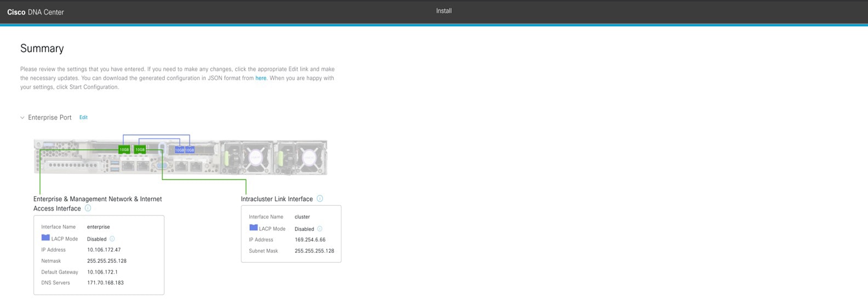Click the blue 10GB port nearest the power supplies

click(190, 150)
